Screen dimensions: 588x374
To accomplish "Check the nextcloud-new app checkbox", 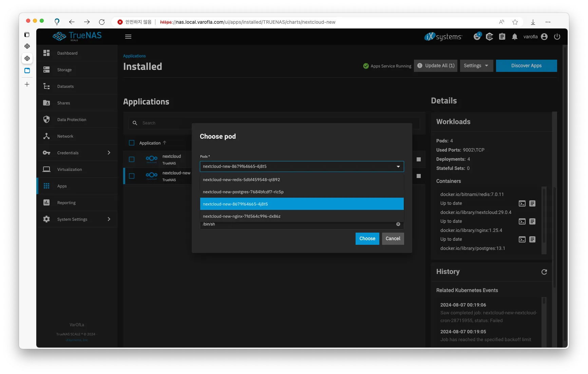I will coord(132,176).
